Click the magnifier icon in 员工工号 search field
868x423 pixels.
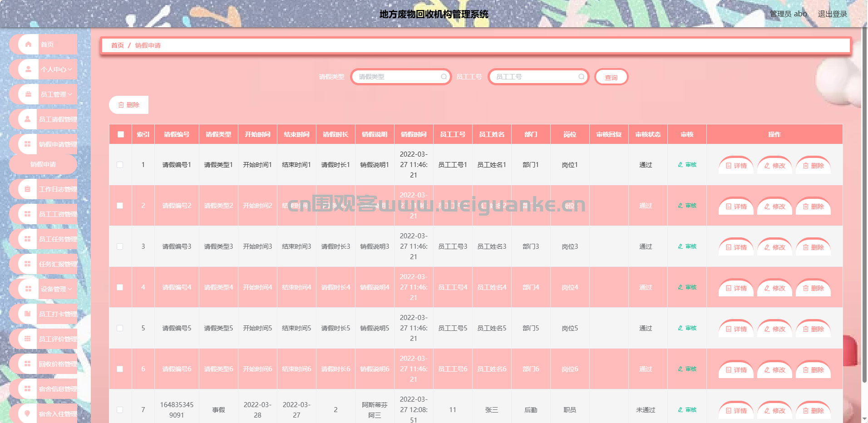(581, 77)
